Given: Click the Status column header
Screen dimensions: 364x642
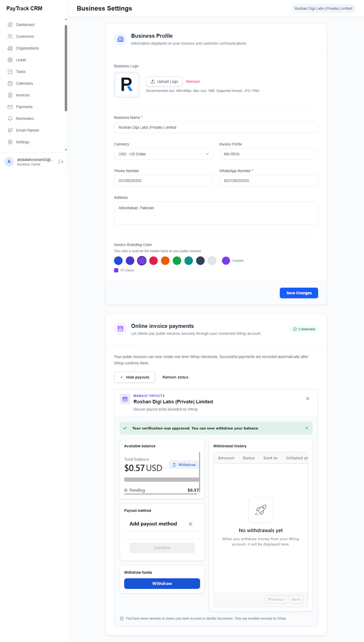Looking at the screenshot, I should (x=248, y=458).
